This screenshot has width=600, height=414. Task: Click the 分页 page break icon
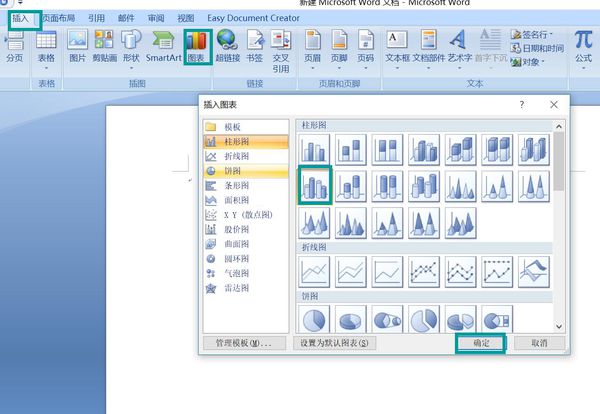[x=15, y=47]
